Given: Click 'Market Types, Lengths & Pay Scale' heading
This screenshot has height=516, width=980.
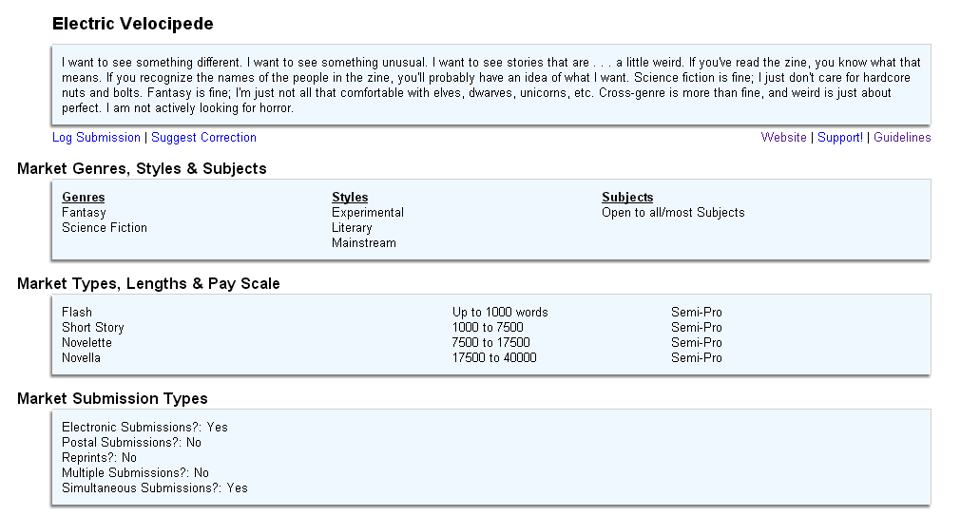Looking at the screenshot, I should (x=148, y=283).
